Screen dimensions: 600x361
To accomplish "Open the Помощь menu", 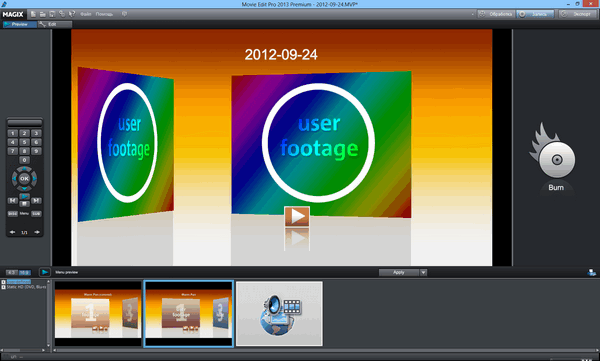I will click(104, 14).
